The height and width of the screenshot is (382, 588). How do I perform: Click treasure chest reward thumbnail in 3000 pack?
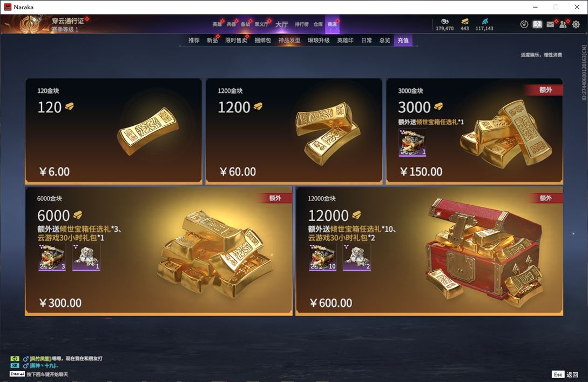412,143
